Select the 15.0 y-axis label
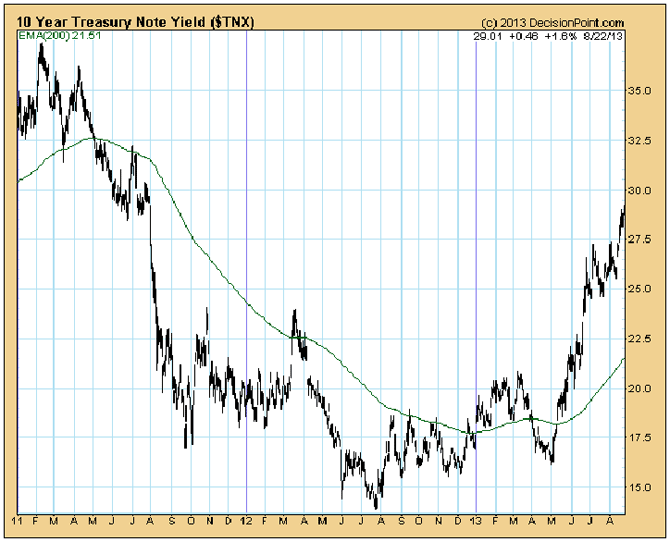 [x=640, y=487]
